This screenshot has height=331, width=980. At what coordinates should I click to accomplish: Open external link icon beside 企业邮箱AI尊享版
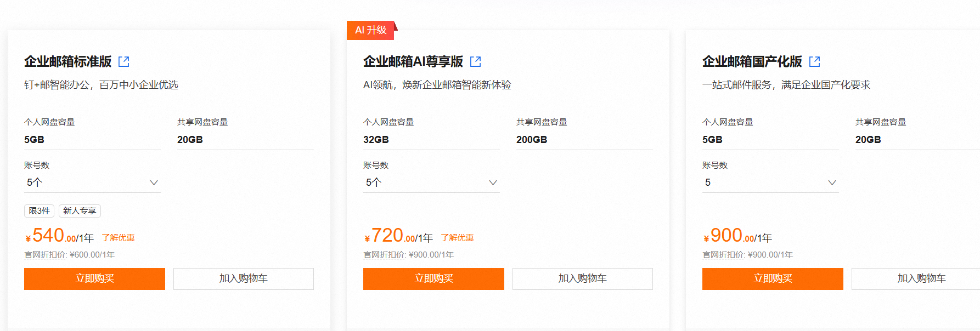(476, 62)
